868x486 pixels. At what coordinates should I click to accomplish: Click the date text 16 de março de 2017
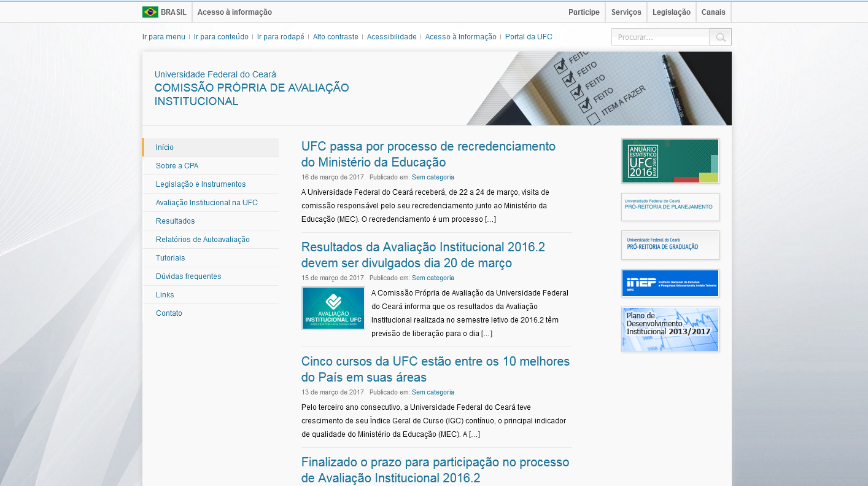pyautogui.click(x=333, y=177)
